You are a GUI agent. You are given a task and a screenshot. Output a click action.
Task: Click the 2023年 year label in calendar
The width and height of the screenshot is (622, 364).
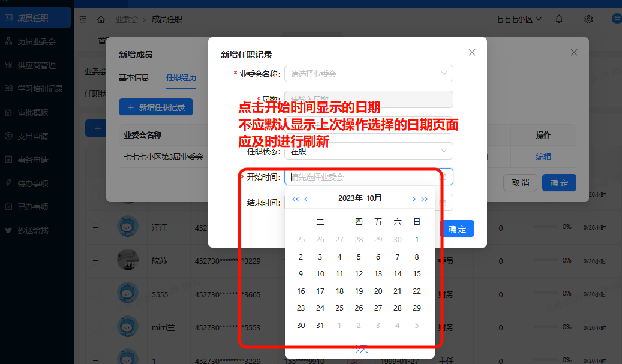[x=350, y=198]
